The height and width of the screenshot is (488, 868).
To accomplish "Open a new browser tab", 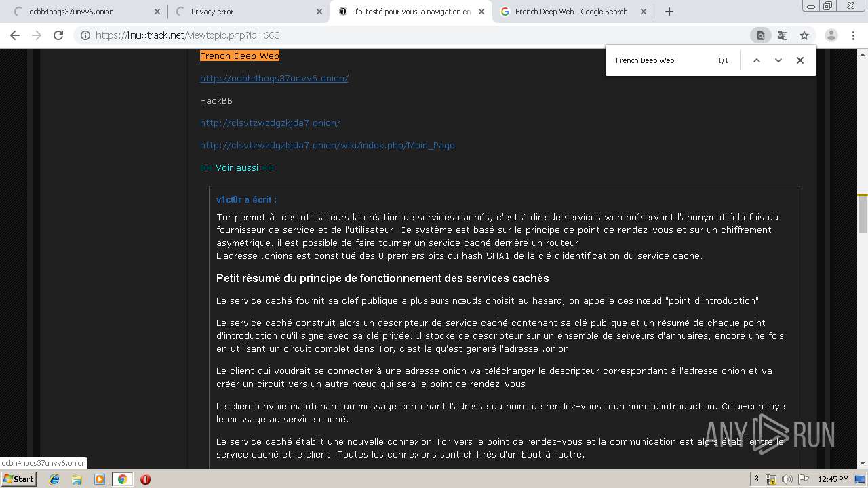I will point(669,12).
